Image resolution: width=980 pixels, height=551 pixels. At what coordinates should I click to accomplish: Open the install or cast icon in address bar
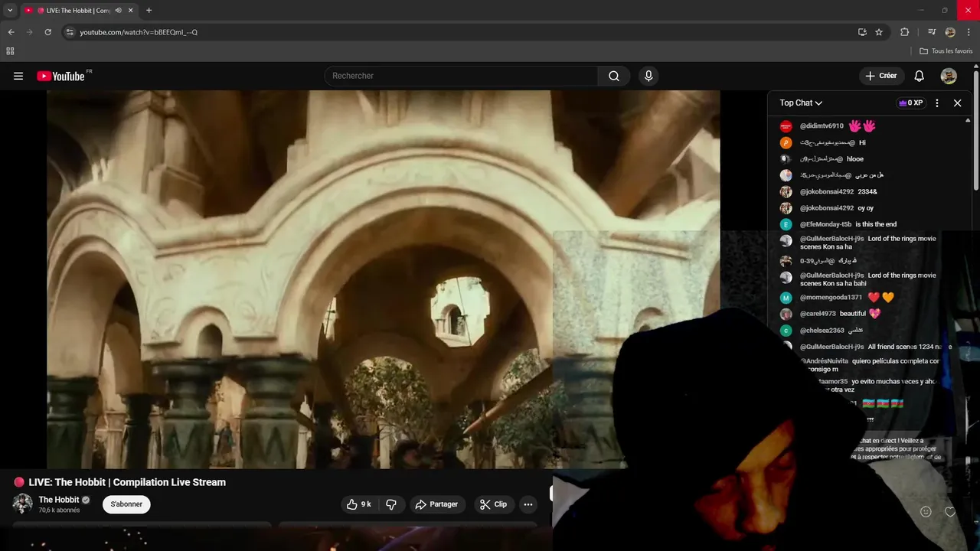tap(862, 32)
